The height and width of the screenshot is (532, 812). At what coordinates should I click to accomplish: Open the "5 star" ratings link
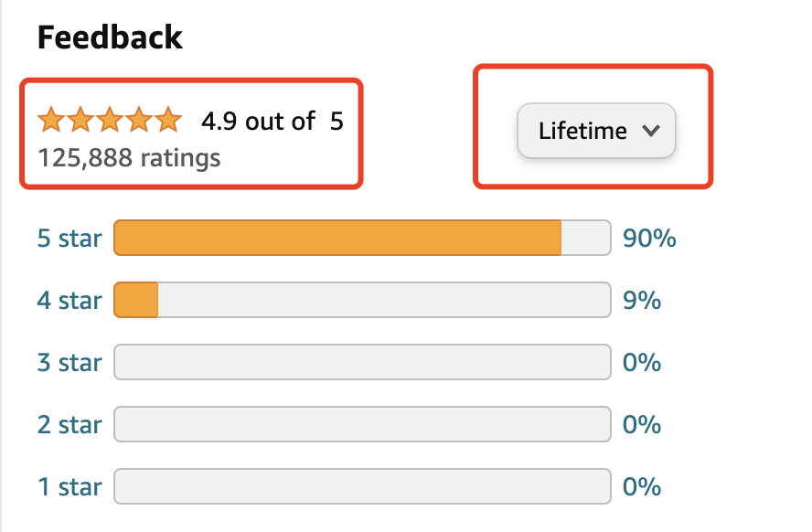tap(69, 239)
